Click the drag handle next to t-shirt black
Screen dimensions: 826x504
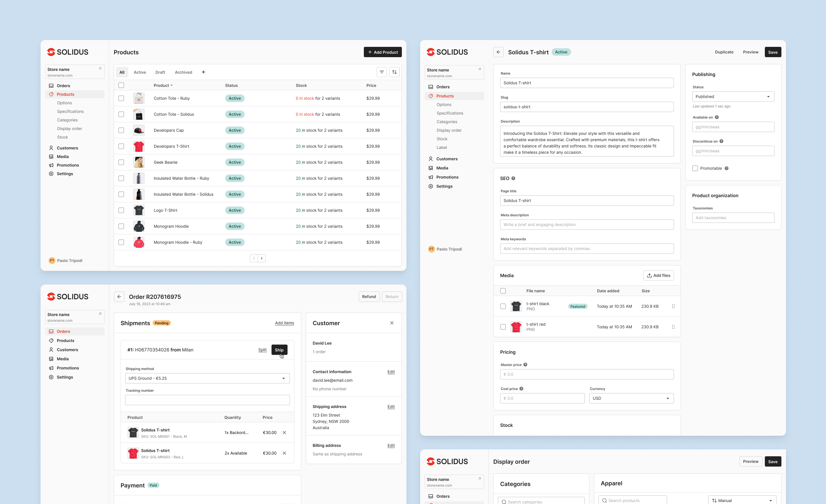pos(673,306)
